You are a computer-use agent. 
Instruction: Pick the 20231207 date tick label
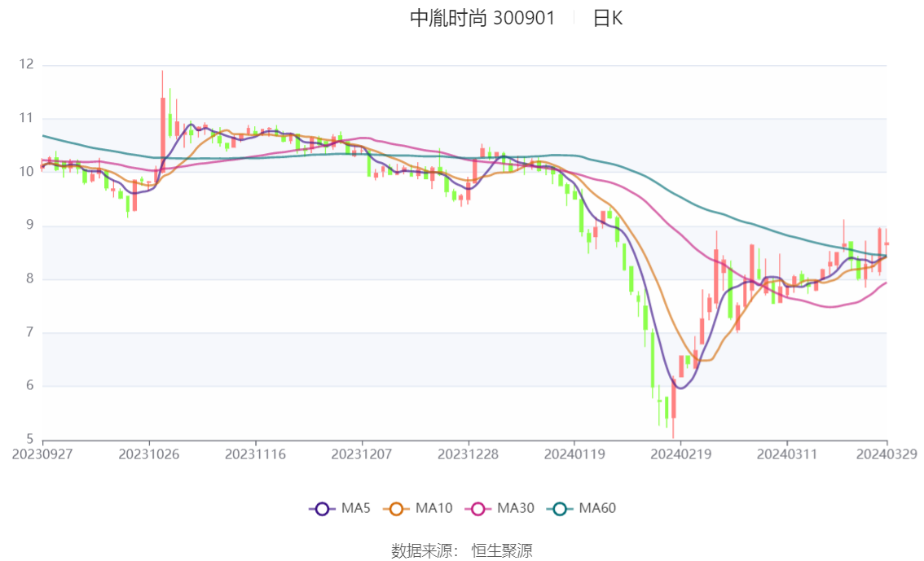pyautogui.click(x=362, y=454)
